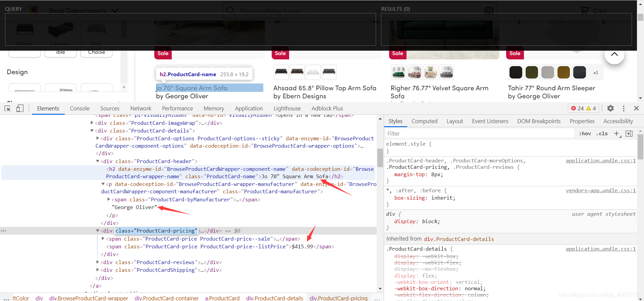Open Tahir 77" Round Arm Sleeper product
This screenshot has height=301, width=644.
tap(551, 88)
